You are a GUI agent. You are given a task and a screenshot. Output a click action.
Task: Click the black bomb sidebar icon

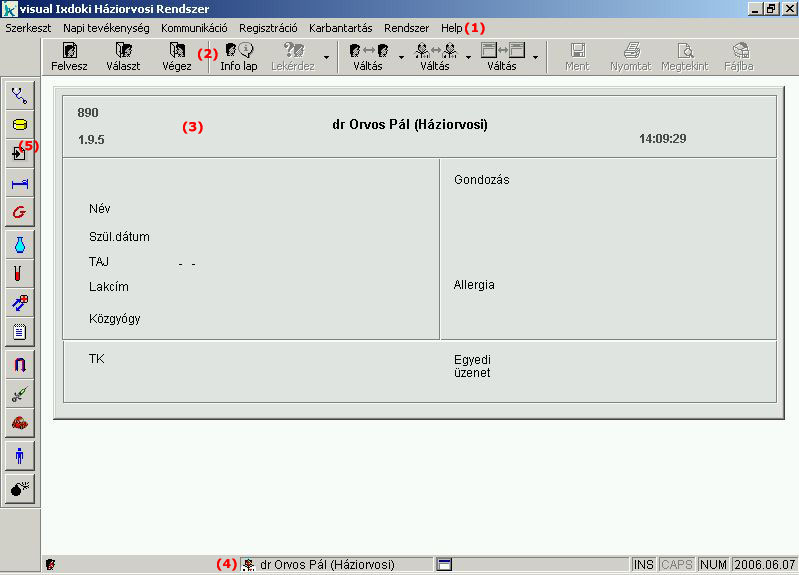(19, 488)
